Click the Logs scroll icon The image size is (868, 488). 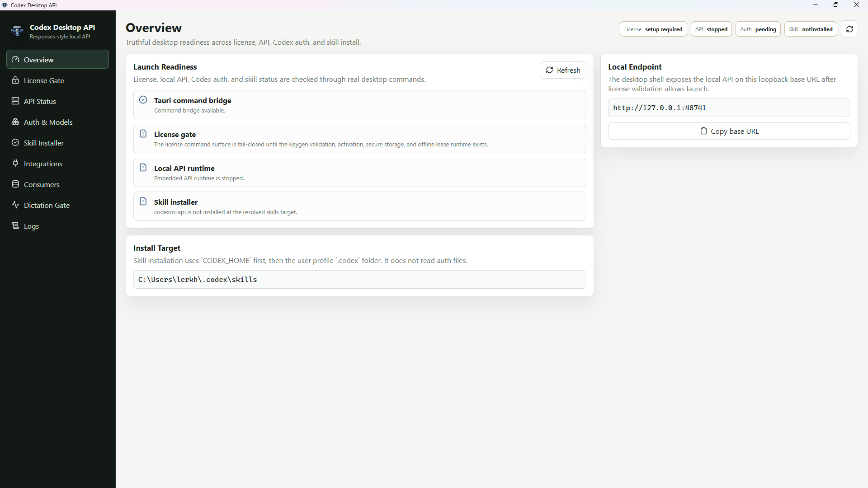15,226
